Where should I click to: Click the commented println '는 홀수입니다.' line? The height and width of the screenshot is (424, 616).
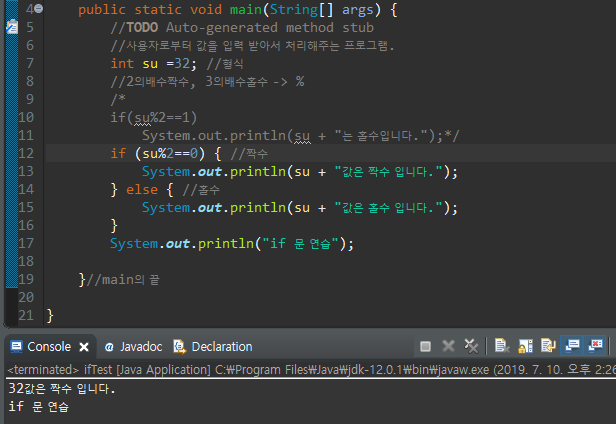click(x=301, y=136)
